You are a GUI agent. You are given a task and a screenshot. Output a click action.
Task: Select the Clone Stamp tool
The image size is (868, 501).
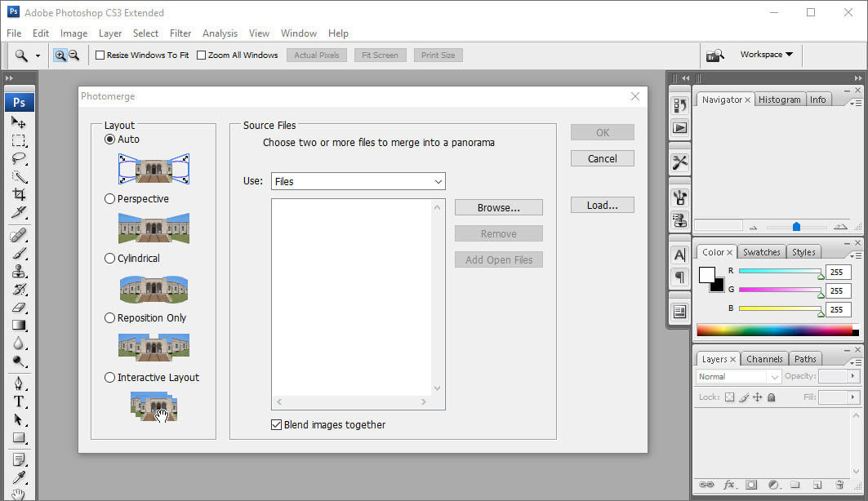pos(19,272)
